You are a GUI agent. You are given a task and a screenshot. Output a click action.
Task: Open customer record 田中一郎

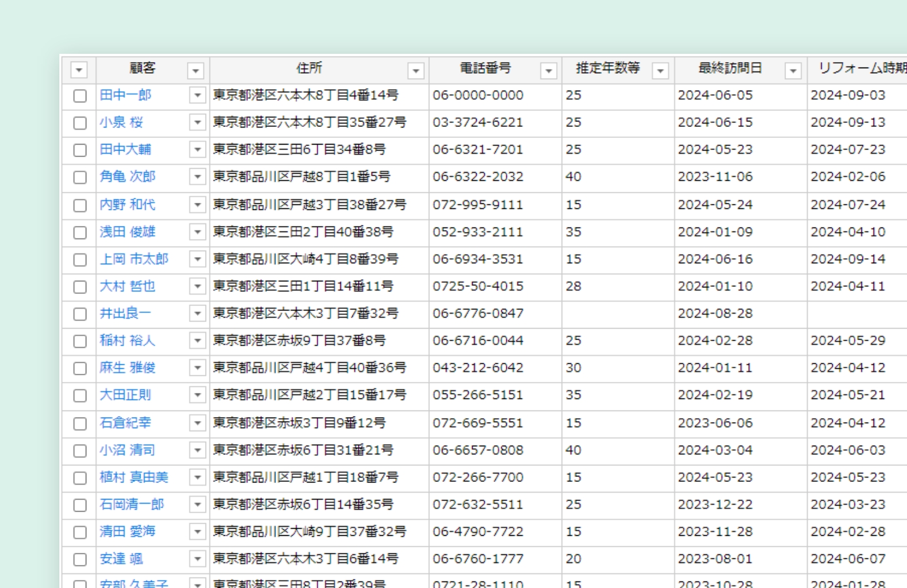tap(125, 95)
